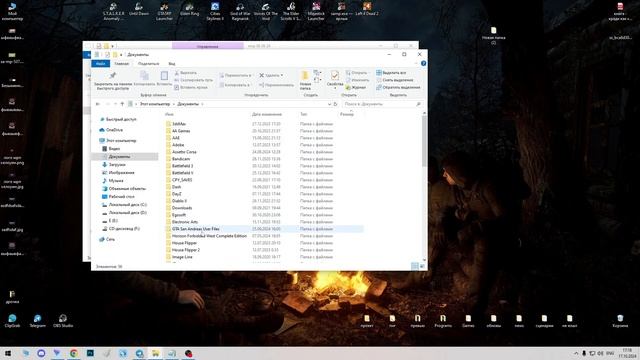This screenshot has height=360, width=640.
Task: Click Снять выделение (Select none)
Action: pos(395,80)
